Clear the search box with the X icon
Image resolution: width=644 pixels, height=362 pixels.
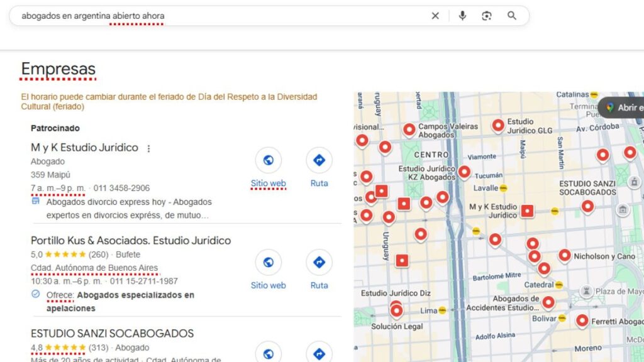pyautogui.click(x=435, y=16)
